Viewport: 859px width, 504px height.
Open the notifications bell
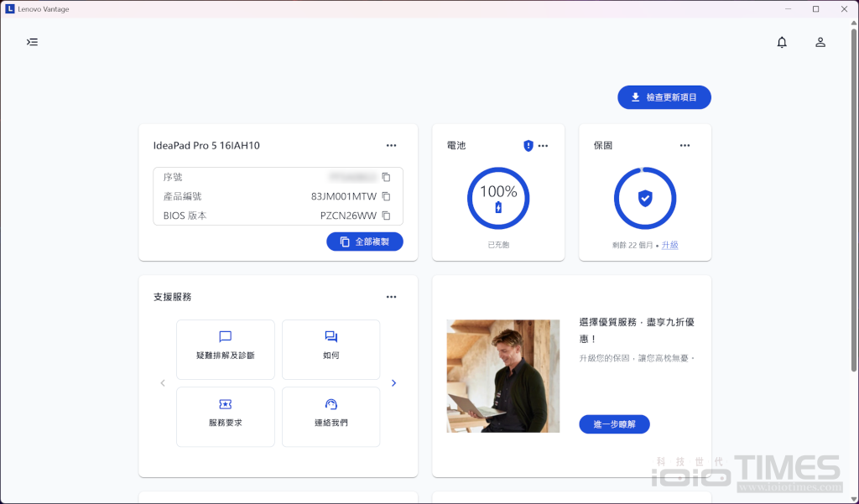pos(782,42)
